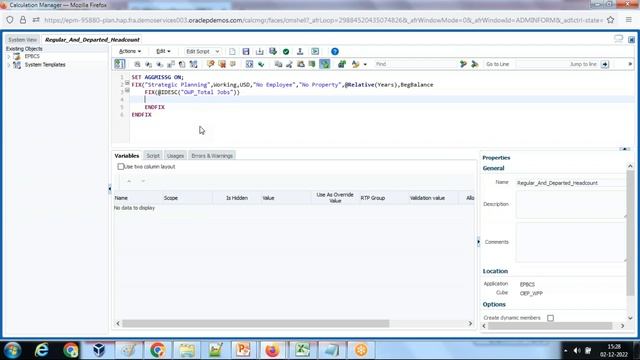Screen dimensions: 640x360
Task: Click the Jump to line arrow button
Action: 605,64
